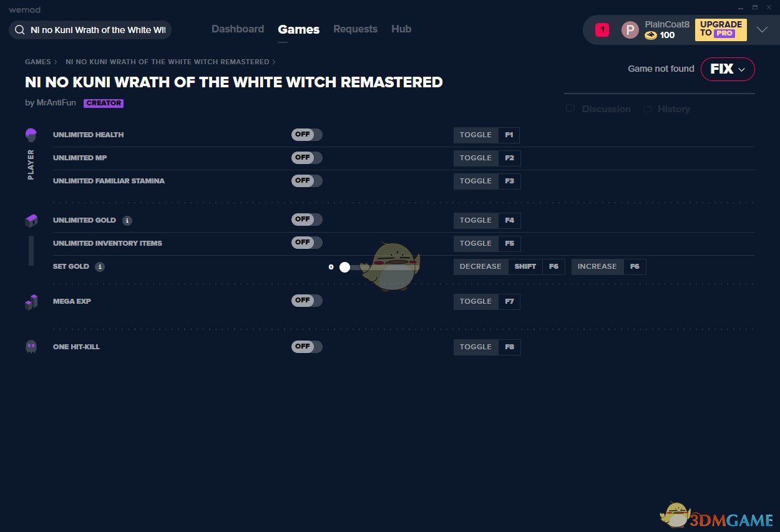Screen dimensions: 780x532
Task: Click the SHIFT key label for Set Gold
Action: pos(525,267)
